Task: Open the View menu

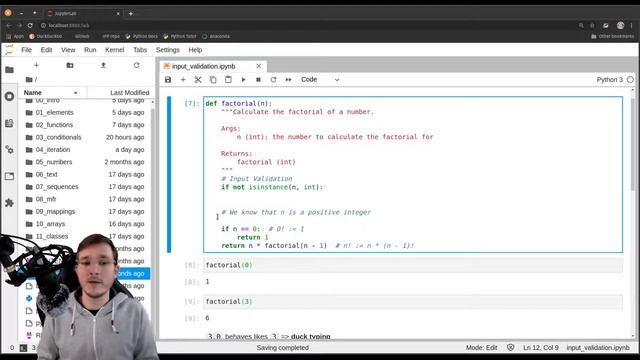Action: pyautogui.click(x=68, y=50)
